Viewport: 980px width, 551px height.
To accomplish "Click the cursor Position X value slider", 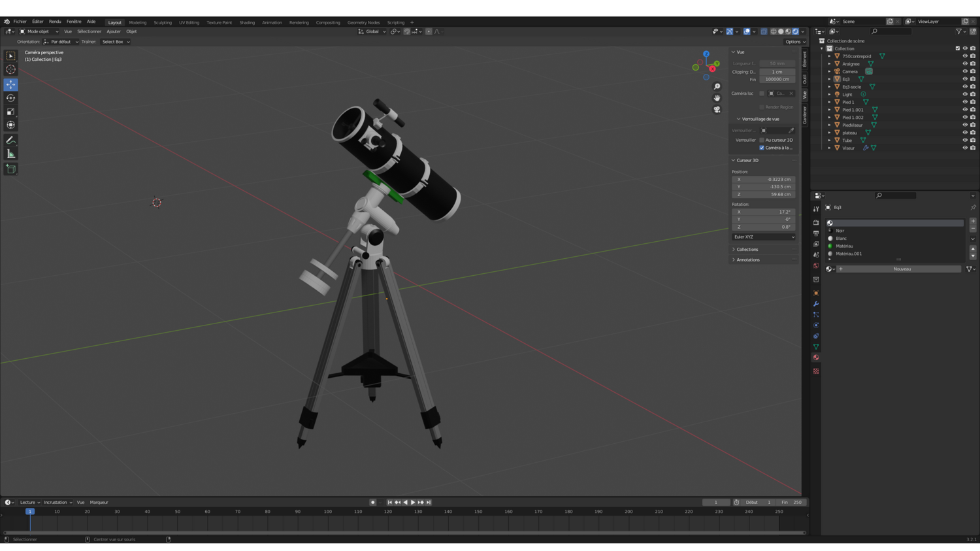I will point(764,179).
